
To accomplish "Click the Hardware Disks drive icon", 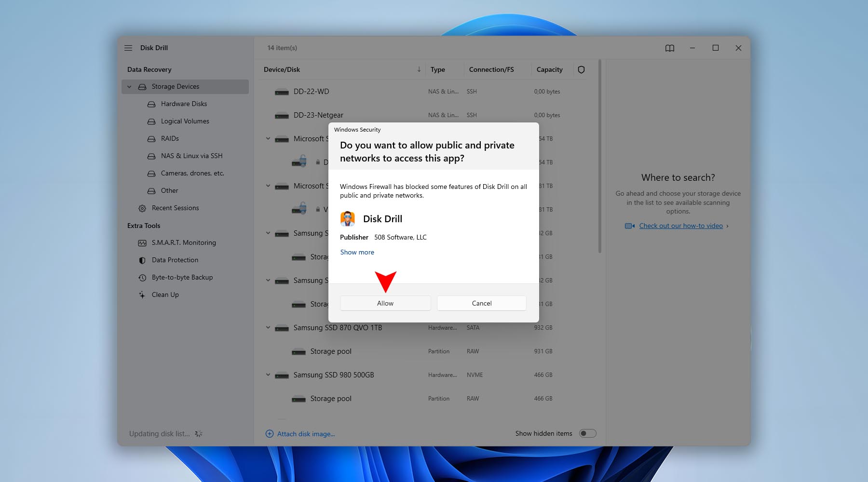I will tap(151, 104).
